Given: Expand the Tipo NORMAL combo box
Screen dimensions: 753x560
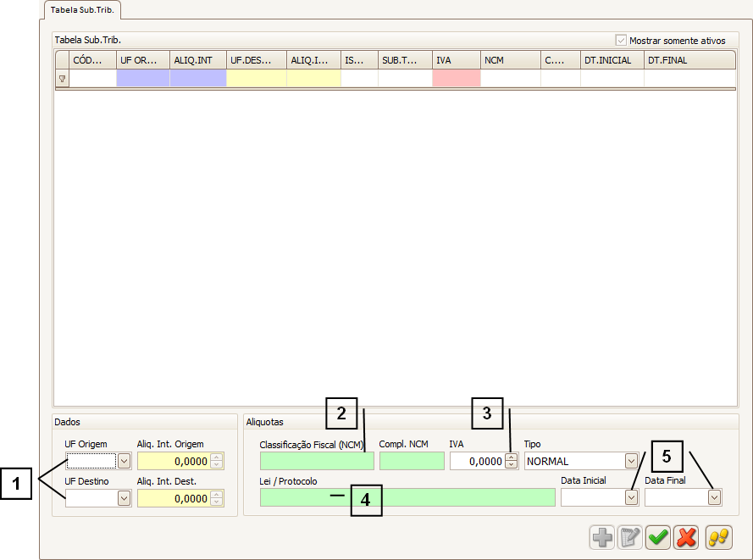Looking at the screenshot, I should coord(630,461).
